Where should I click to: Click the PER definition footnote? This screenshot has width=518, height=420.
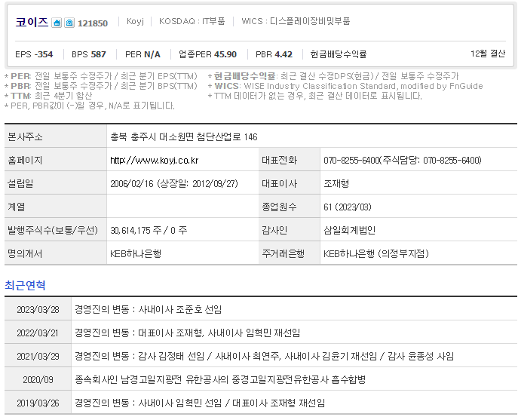coord(101,76)
